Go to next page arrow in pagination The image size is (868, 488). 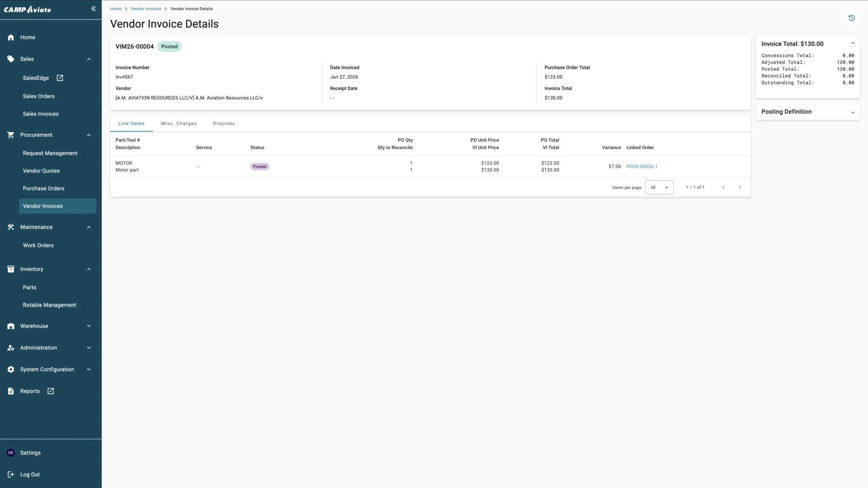[x=739, y=187]
